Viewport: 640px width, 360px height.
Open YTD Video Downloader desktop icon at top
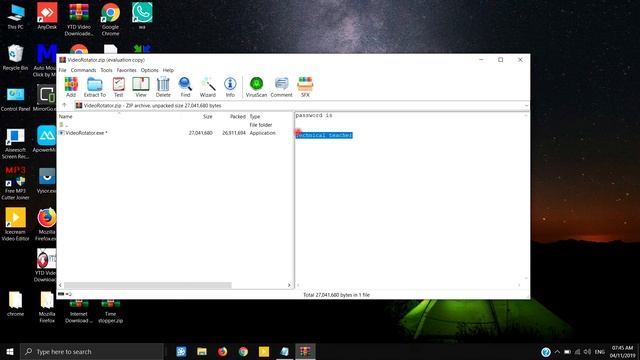[x=79, y=20]
